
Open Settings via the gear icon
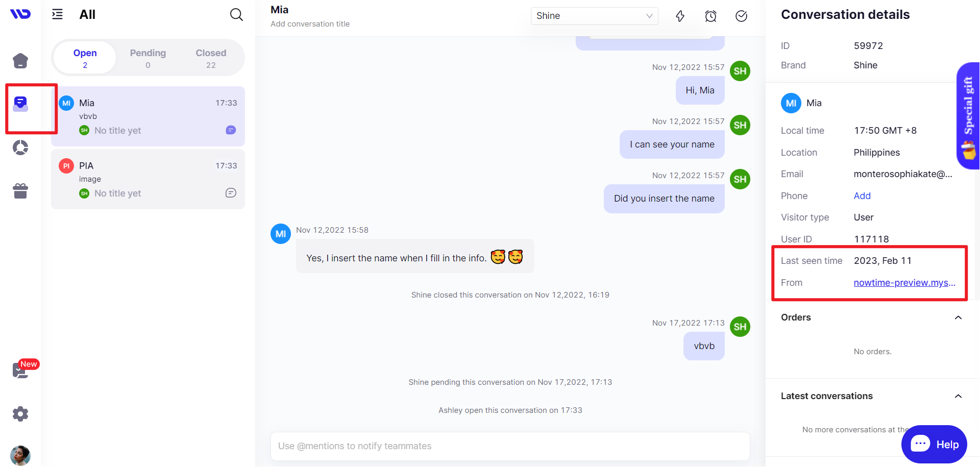point(20,414)
